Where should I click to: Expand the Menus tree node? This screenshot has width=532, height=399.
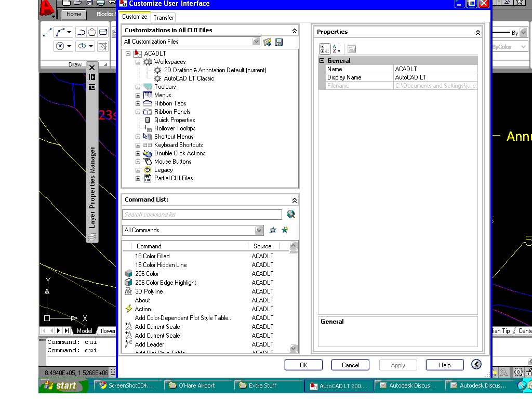[x=138, y=96]
